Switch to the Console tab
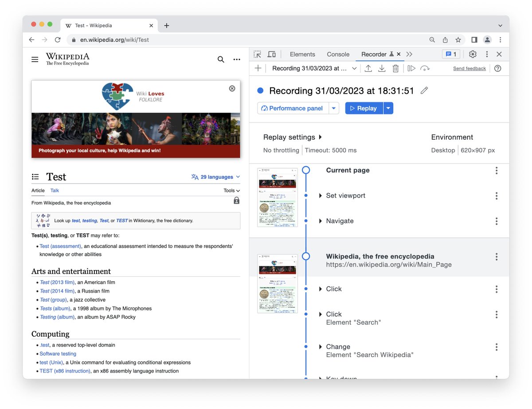The image size is (532, 409). (338, 54)
